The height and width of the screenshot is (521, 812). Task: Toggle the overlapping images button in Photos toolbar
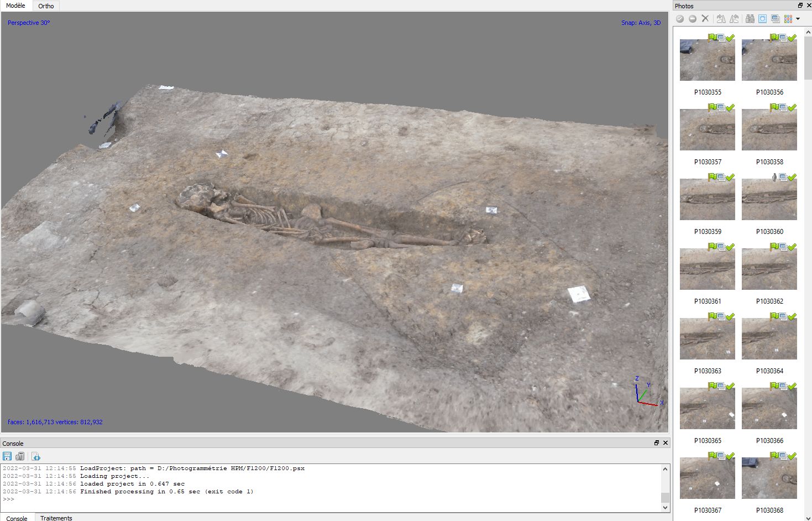(776, 19)
